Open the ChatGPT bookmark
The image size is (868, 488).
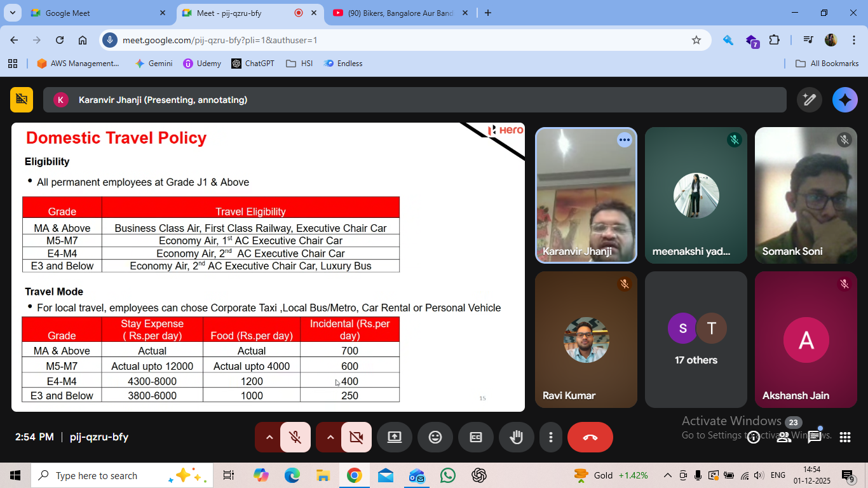pyautogui.click(x=253, y=64)
